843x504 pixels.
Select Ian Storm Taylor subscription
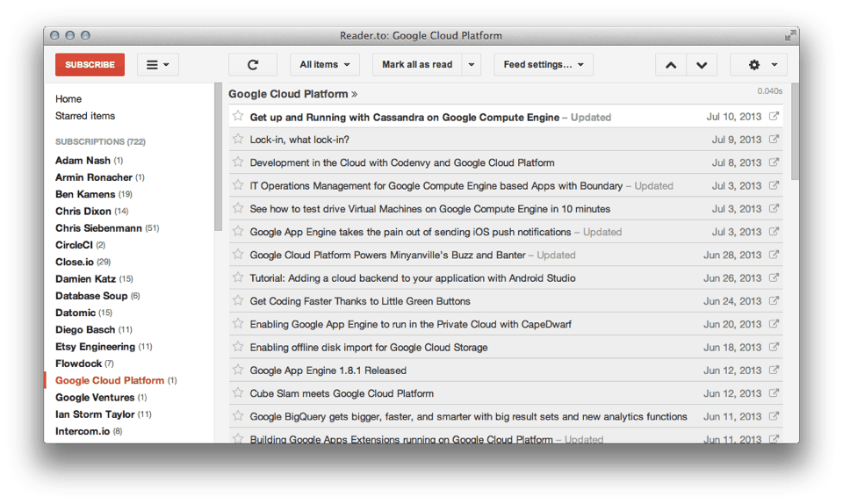[104, 414]
